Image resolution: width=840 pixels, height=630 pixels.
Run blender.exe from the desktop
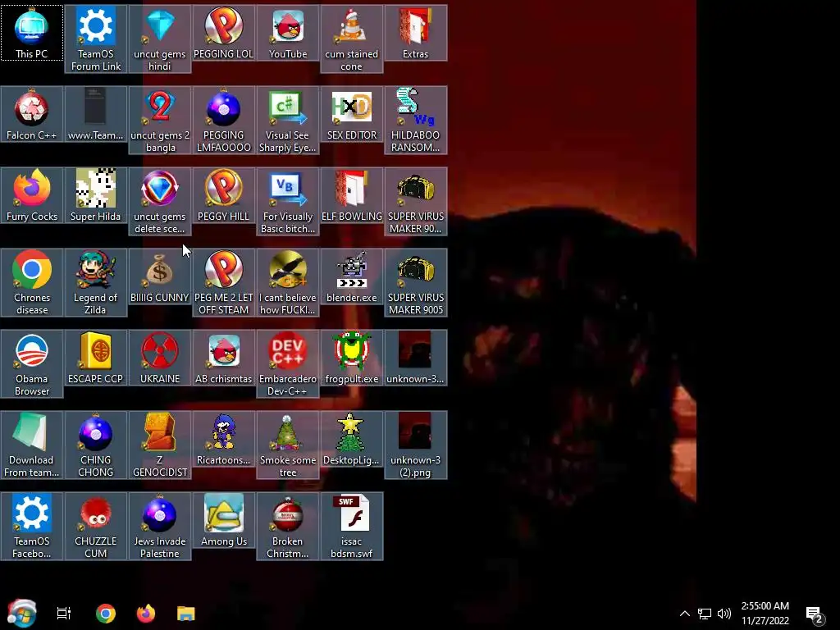coord(351,276)
